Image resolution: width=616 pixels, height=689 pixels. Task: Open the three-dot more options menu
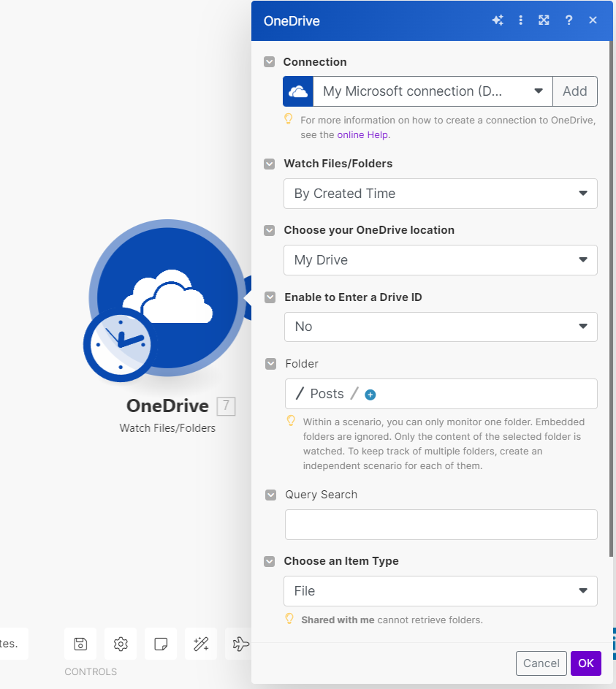[x=521, y=20]
